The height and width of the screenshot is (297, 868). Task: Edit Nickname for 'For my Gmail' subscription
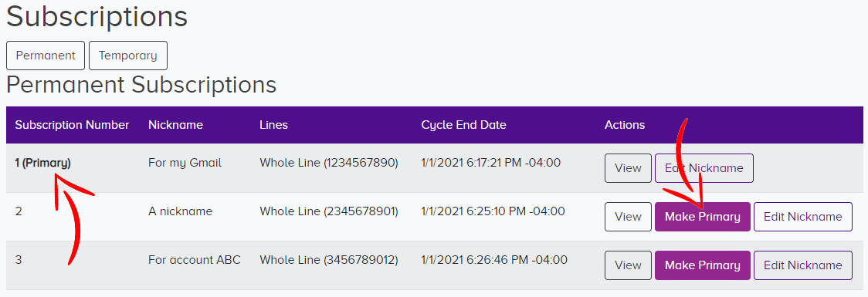(704, 168)
